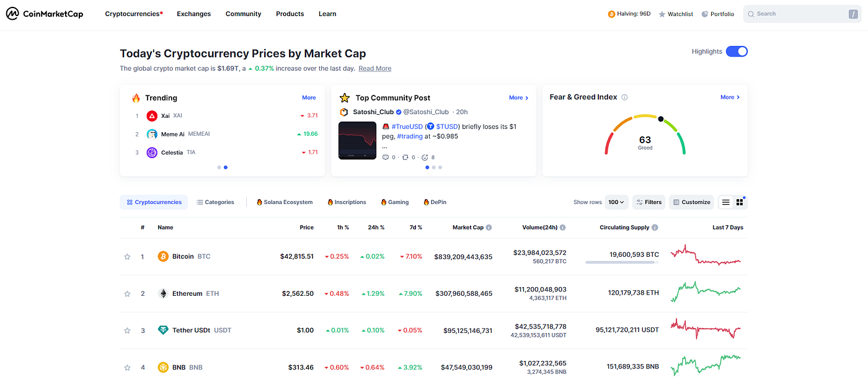Expand More in Top Community Post
This screenshot has width=868, height=382.
pyautogui.click(x=519, y=98)
